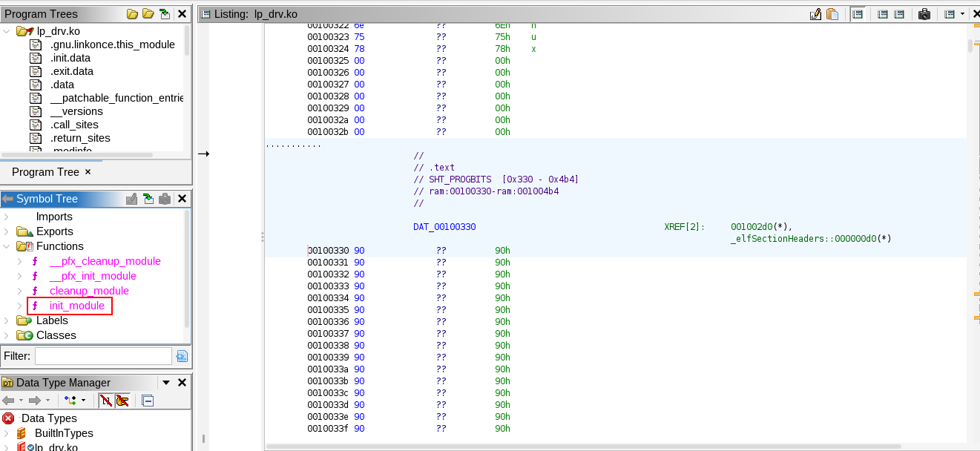Select .exit.data section
This screenshot has width=980, height=451.
(x=71, y=71)
